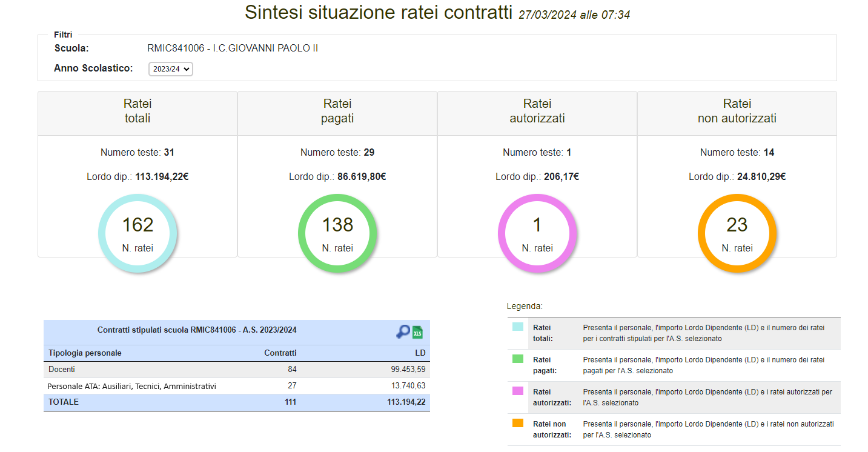This screenshot has width=868, height=452.
Task: Click the green 138 ratei circle
Action: [x=337, y=233]
